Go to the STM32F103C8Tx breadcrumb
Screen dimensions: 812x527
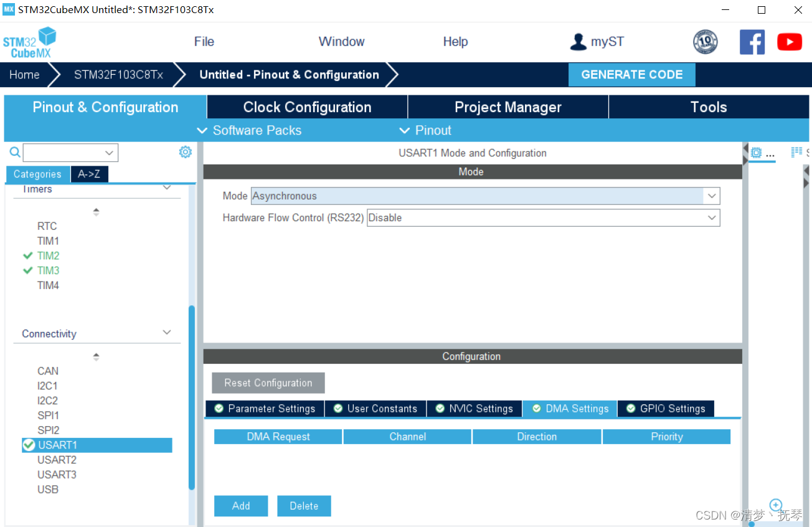tap(118, 75)
